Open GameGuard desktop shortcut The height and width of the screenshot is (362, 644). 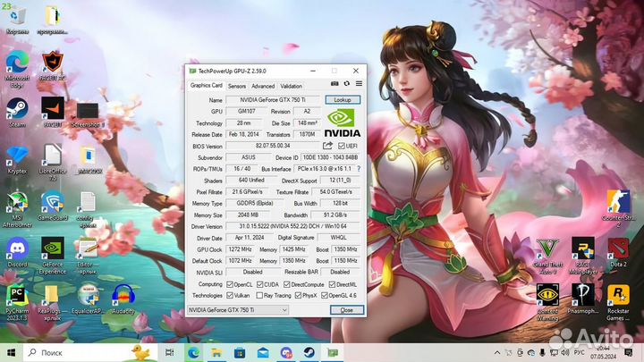(x=52, y=206)
